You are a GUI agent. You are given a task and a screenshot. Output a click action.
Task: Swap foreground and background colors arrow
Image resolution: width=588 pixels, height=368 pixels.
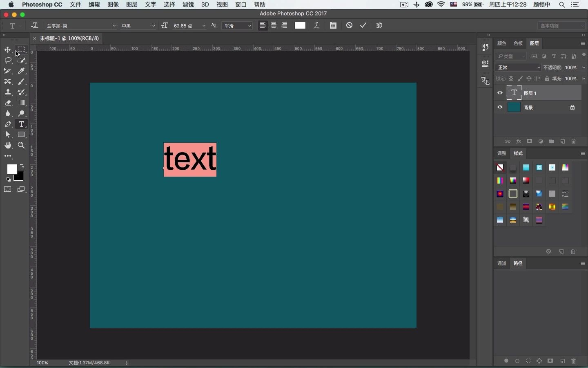[22, 166]
